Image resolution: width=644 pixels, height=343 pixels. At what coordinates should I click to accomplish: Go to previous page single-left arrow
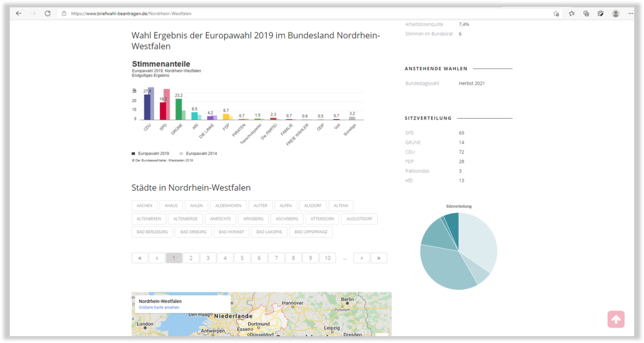(x=157, y=258)
